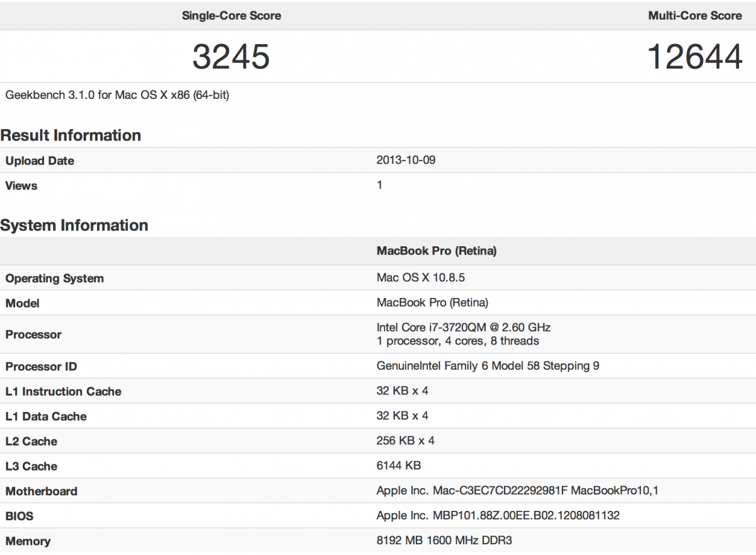
Task: Click the Views count value "1"
Action: coord(379,185)
